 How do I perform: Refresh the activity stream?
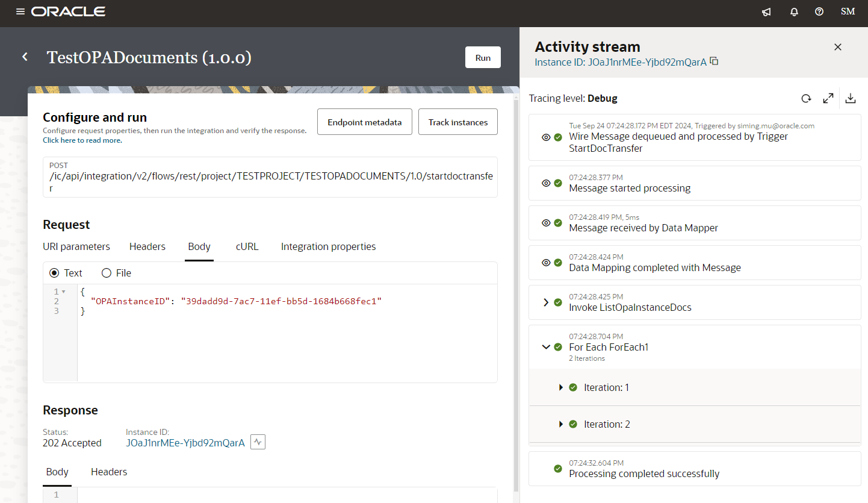806,98
